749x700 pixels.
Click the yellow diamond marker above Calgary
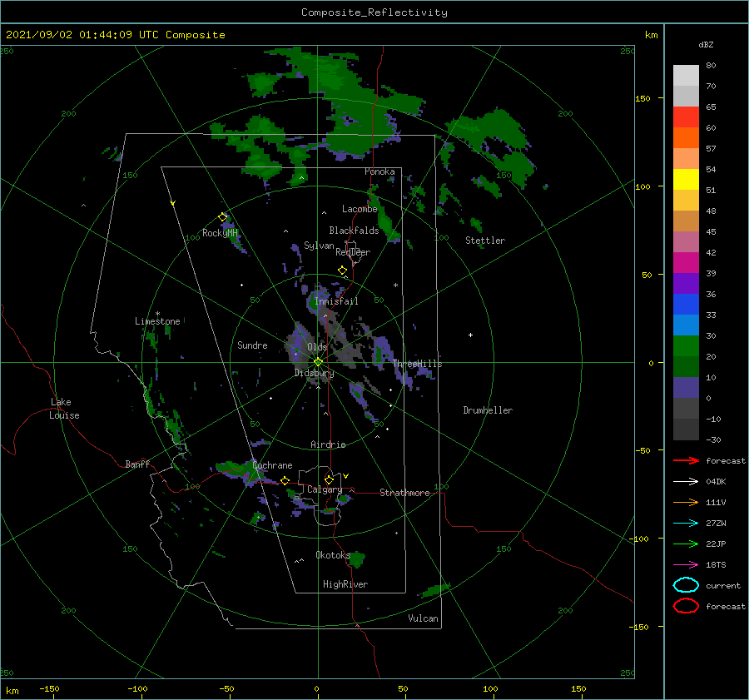(329, 479)
